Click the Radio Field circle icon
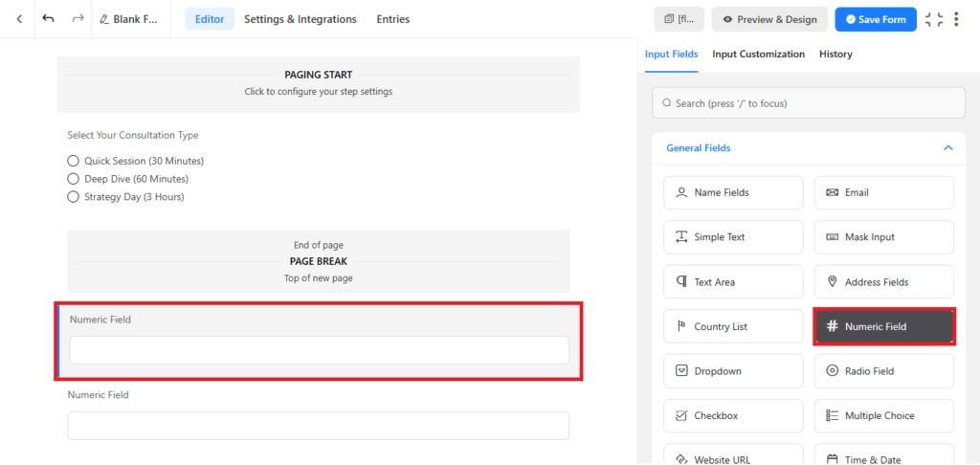Screen dimensions: 980x465 tap(832, 371)
